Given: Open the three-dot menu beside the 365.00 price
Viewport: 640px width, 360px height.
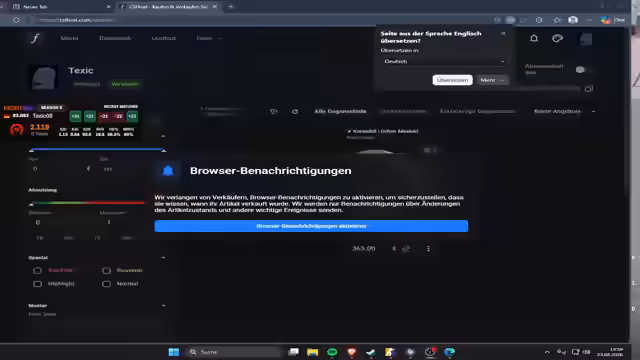Looking at the screenshot, I should coord(428,249).
